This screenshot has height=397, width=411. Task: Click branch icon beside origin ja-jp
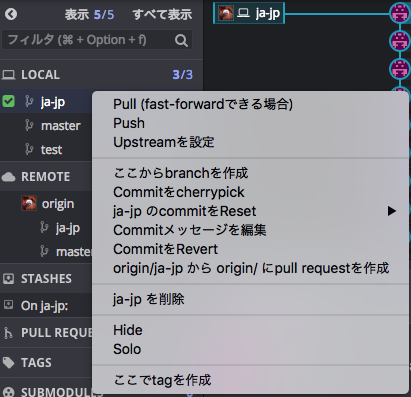(x=44, y=228)
